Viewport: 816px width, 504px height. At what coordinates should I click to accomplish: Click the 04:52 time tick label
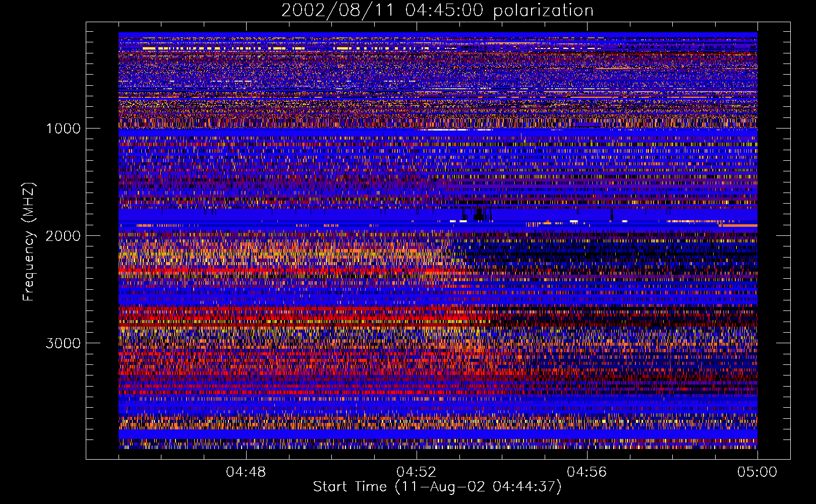click(x=417, y=472)
